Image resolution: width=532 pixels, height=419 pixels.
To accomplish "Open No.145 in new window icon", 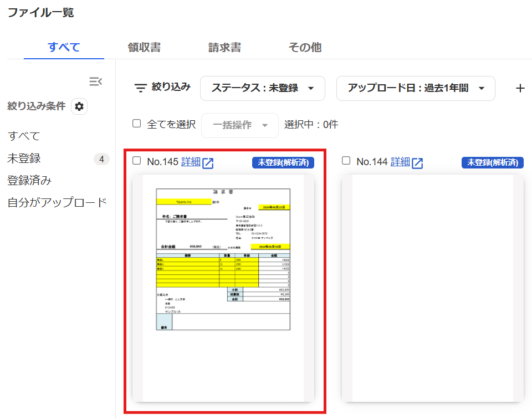I will [x=208, y=163].
